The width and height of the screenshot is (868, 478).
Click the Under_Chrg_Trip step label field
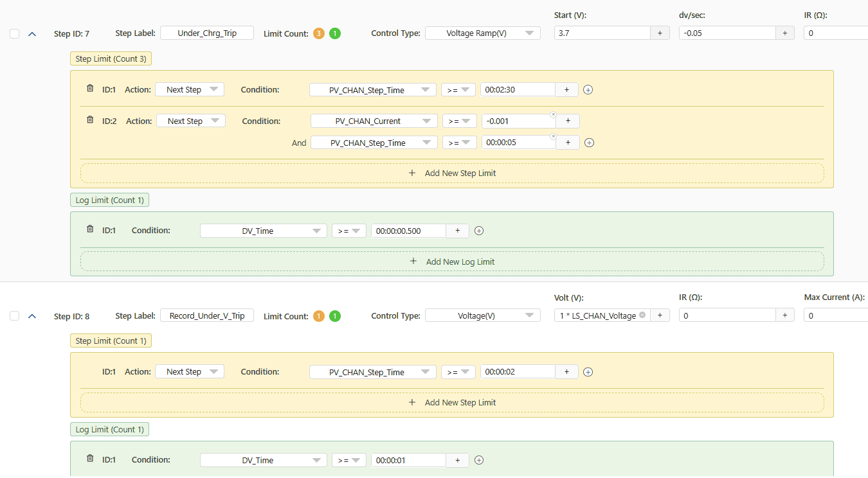206,33
